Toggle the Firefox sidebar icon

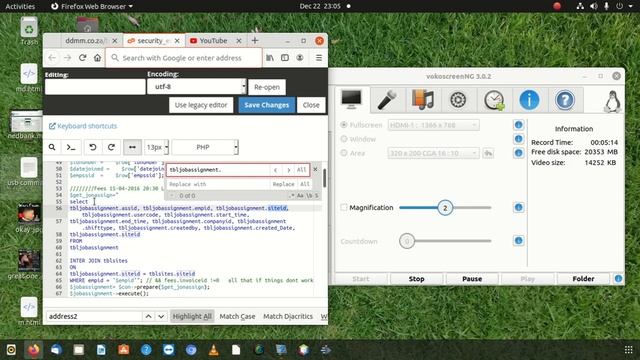285,58
